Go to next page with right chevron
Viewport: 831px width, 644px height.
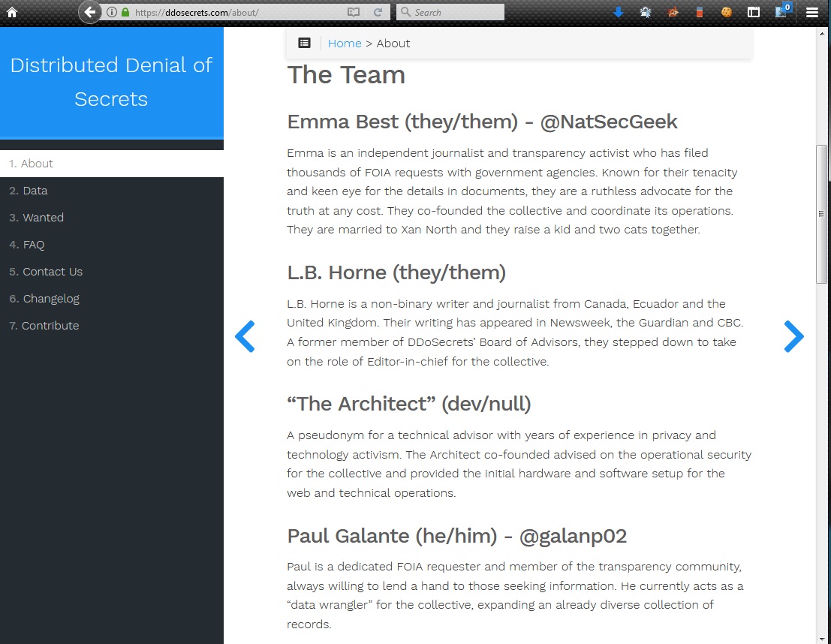tap(793, 336)
